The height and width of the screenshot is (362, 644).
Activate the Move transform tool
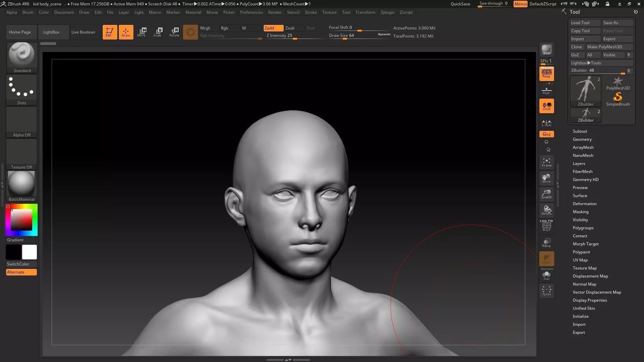coord(141,32)
